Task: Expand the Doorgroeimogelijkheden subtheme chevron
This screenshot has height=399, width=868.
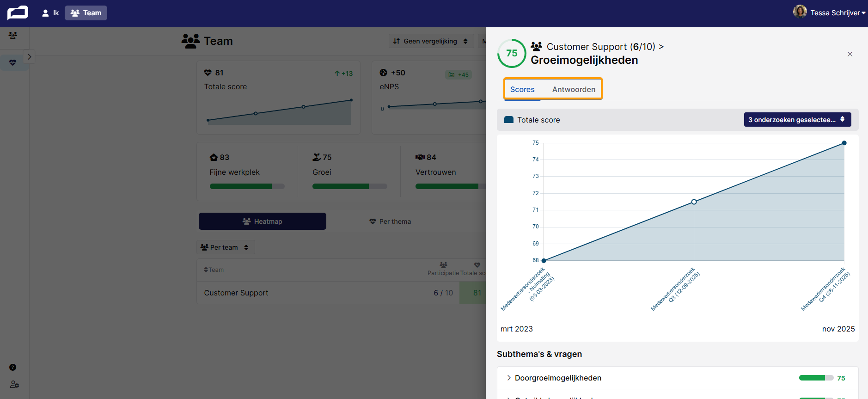Action: (509, 378)
